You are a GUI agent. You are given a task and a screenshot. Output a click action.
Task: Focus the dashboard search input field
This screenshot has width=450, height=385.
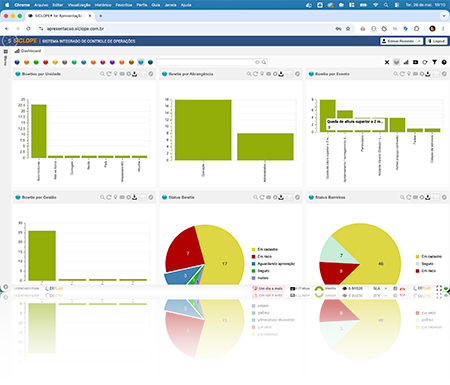click(206, 62)
